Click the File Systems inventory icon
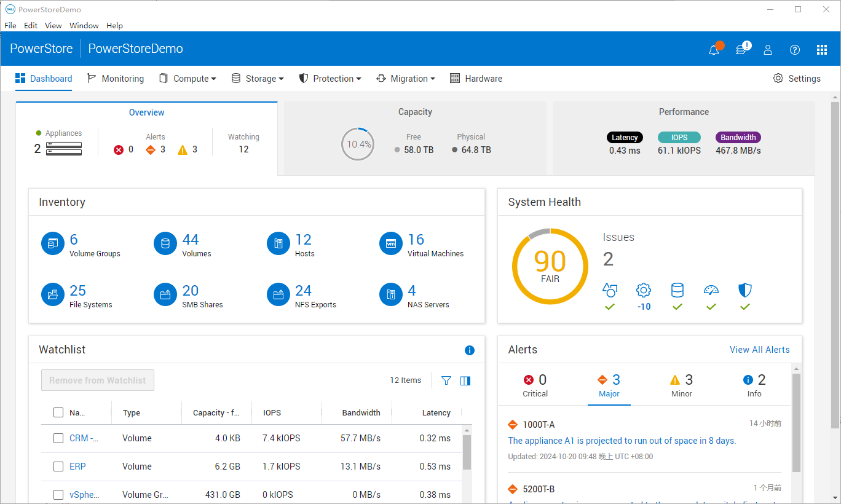The width and height of the screenshot is (841, 504). (x=53, y=295)
